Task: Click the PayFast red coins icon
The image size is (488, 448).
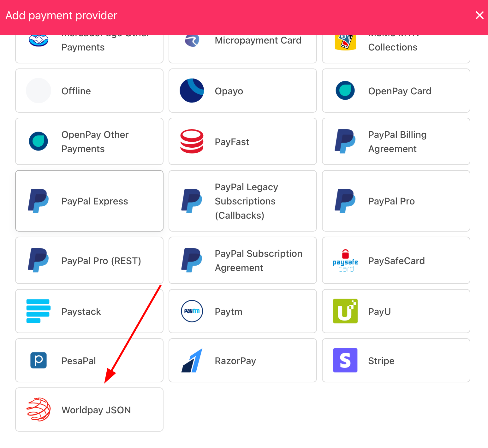Action: click(192, 141)
